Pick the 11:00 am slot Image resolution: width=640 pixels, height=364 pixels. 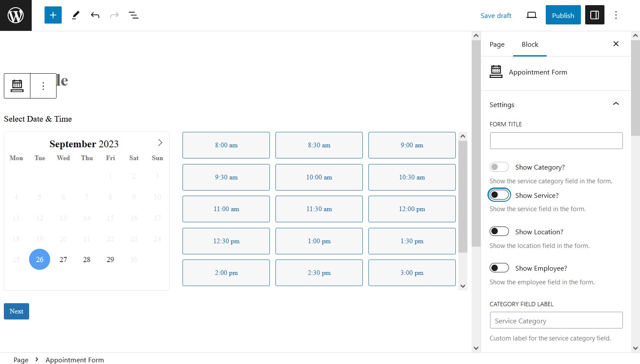[226, 209]
